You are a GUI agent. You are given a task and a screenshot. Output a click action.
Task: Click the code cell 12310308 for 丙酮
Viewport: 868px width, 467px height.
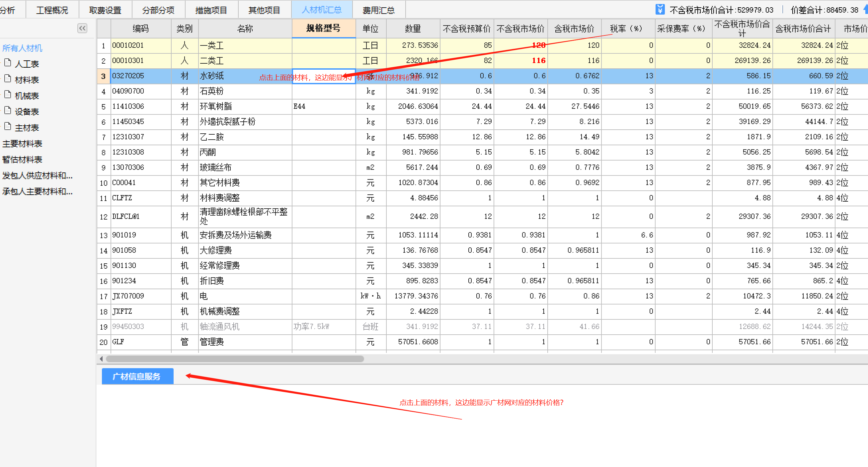pyautogui.click(x=141, y=152)
